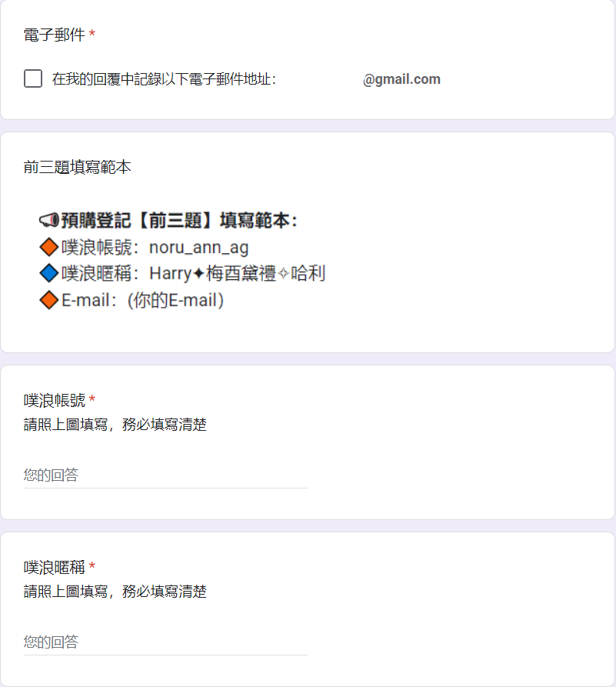Click the 噗浪帳號 answer input field
This screenshot has height=687, width=616.
click(x=165, y=475)
